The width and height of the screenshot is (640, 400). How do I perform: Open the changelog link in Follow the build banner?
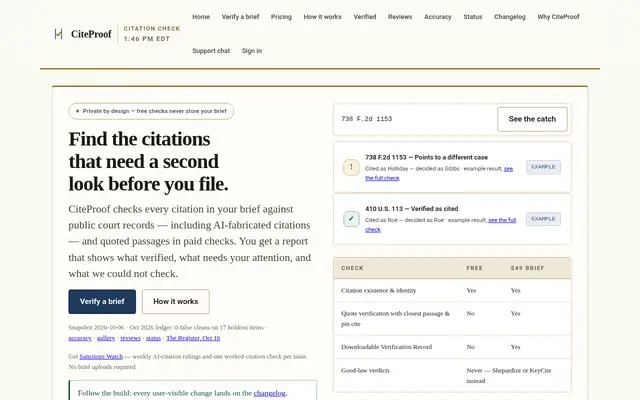coord(269,393)
